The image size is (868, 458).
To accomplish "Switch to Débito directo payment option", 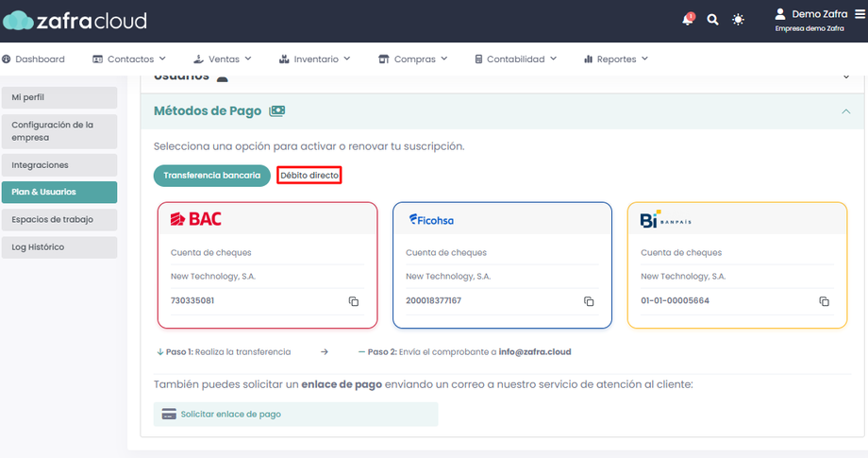I will (x=309, y=176).
